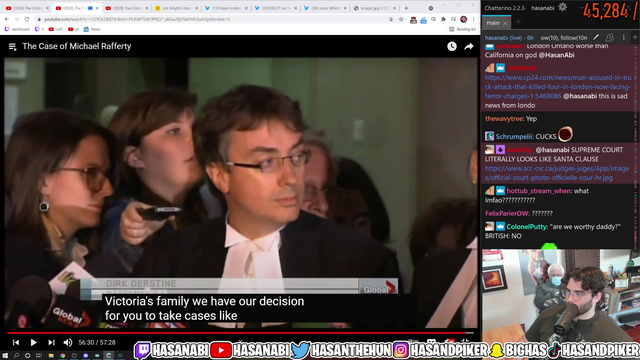The height and width of the screenshot is (360, 640).
Task: Open the Chrome profile avatar
Action: pyautogui.click(x=464, y=19)
